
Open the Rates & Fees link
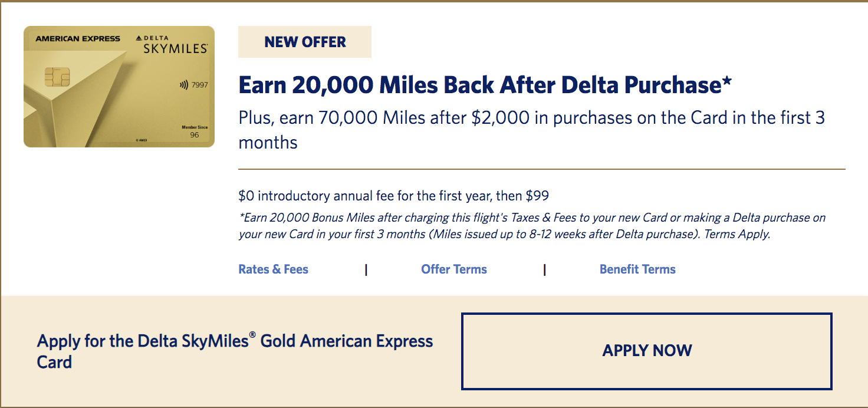(273, 269)
